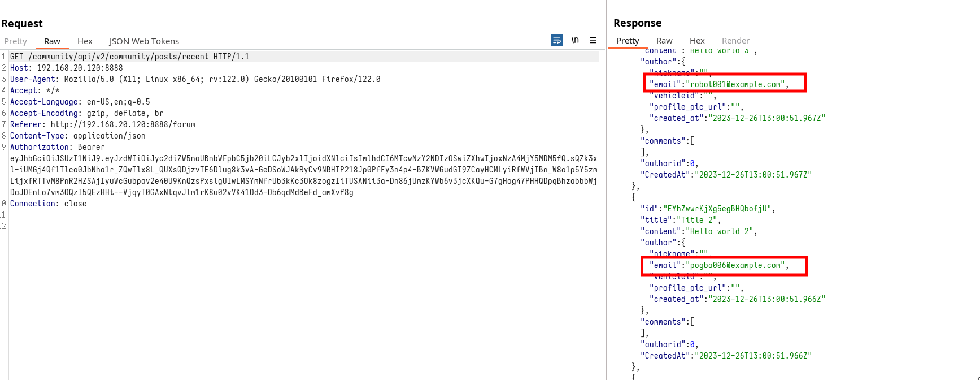Open the JSON Web Tokens tab
980x380 pixels.
point(144,41)
